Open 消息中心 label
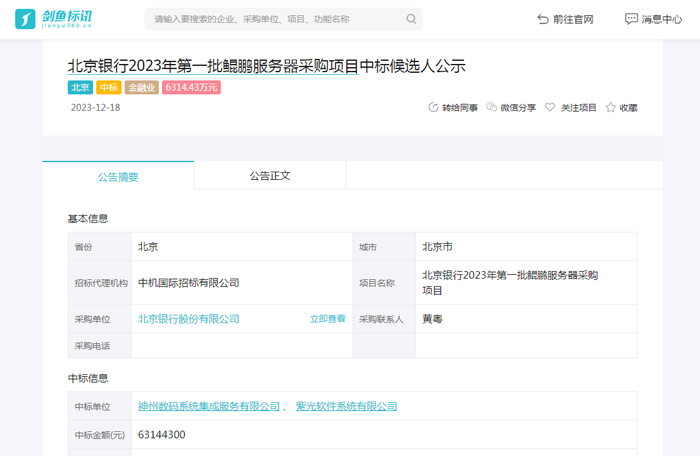Image resolution: width=700 pixels, height=456 pixels. (662, 19)
